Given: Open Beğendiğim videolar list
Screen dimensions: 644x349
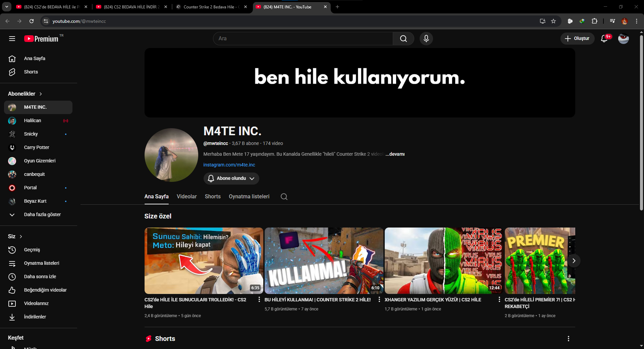Looking at the screenshot, I should (38, 290).
